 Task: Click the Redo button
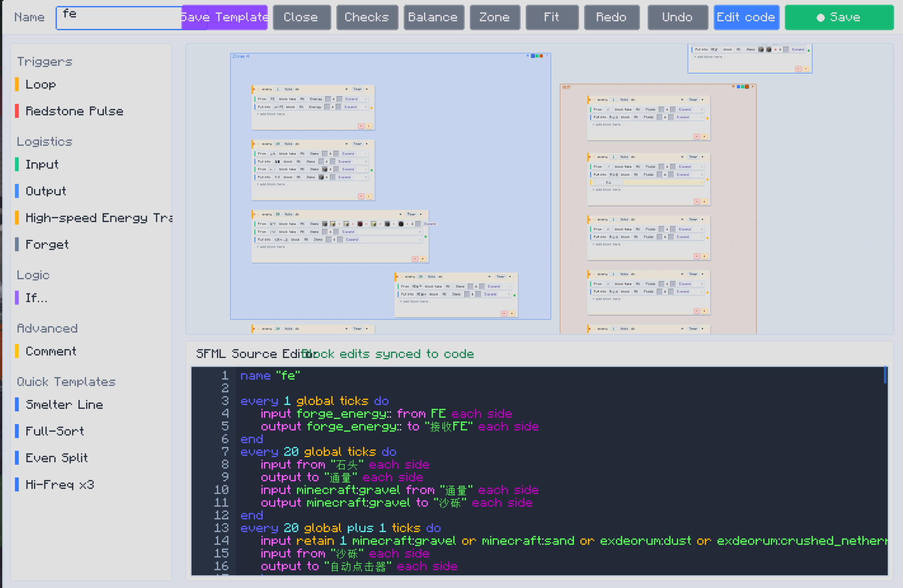click(611, 17)
